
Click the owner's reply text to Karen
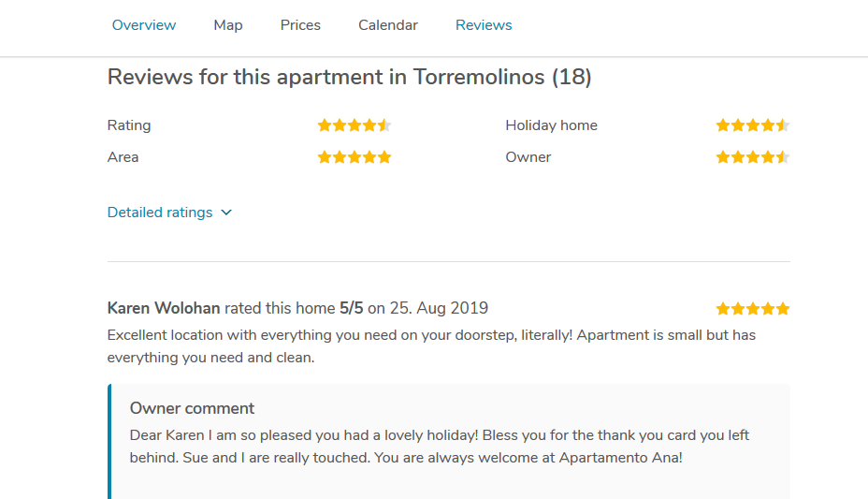click(x=440, y=447)
